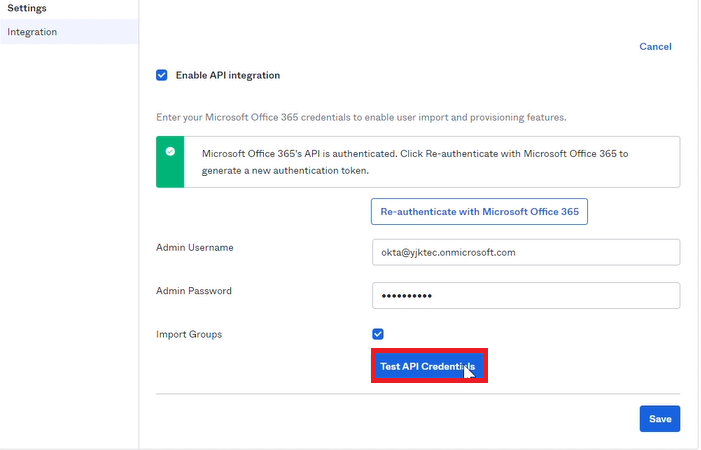Click the green success checkmark icon

[170, 151]
